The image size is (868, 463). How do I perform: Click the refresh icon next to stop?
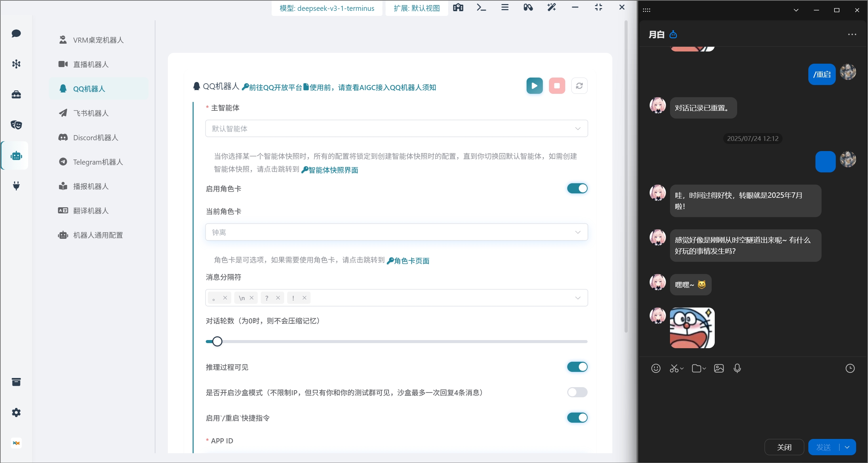click(x=579, y=86)
